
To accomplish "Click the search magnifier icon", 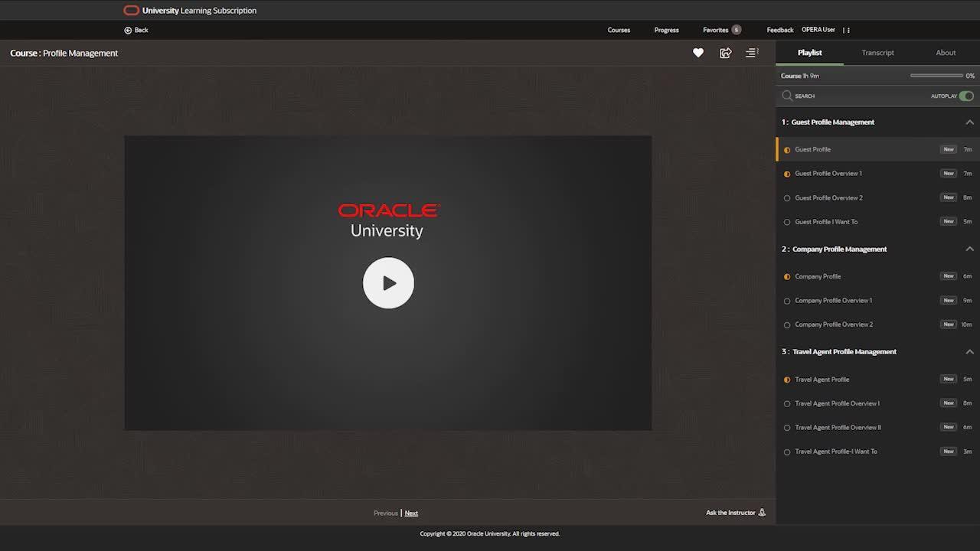I will pyautogui.click(x=787, y=96).
